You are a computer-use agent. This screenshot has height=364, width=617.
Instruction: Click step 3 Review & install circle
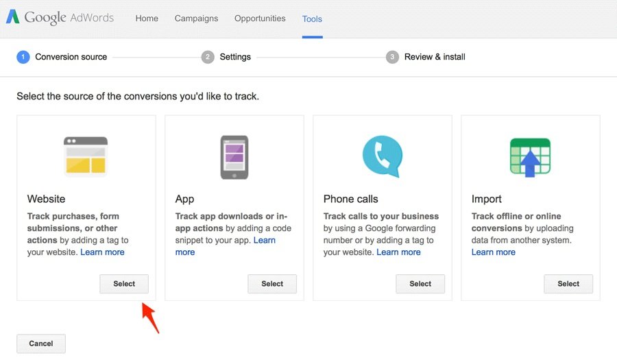(392, 57)
